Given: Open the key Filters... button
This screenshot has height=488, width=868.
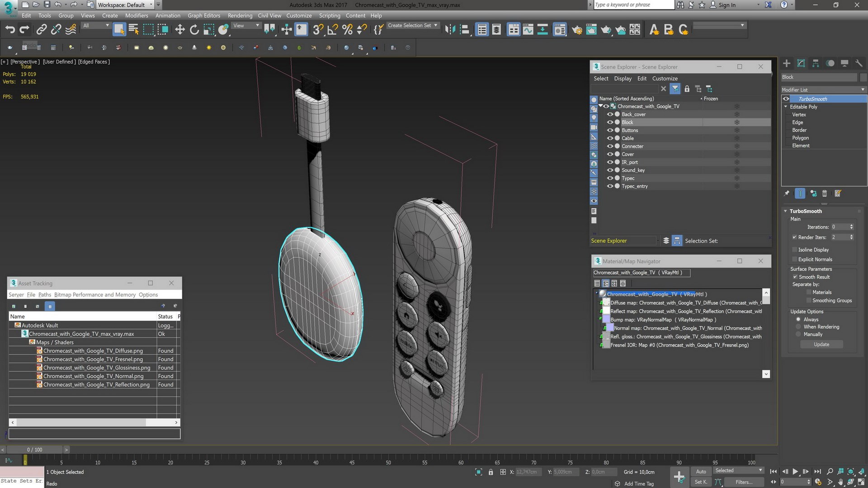Looking at the screenshot, I should 744,482.
